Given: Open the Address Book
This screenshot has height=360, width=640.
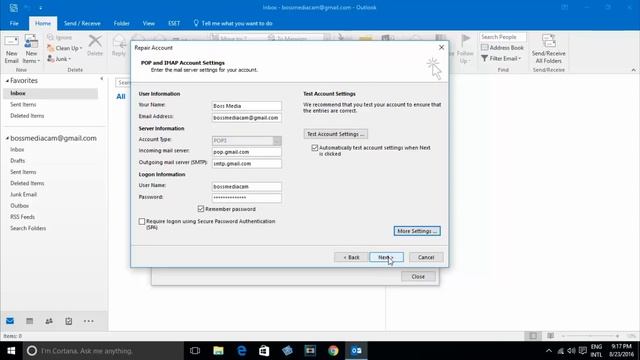Looking at the screenshot, I should pyautogui.click(x=502, y=48).
